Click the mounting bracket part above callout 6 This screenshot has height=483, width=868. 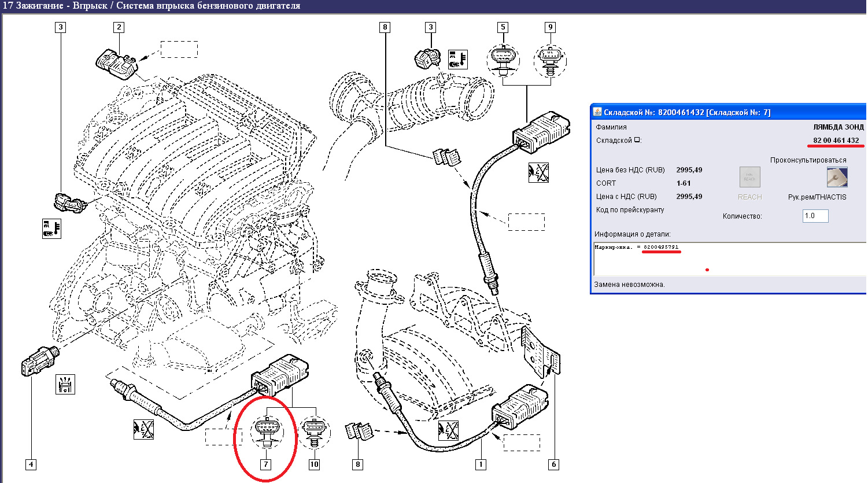pyautogui.click(x=541, y=352)
